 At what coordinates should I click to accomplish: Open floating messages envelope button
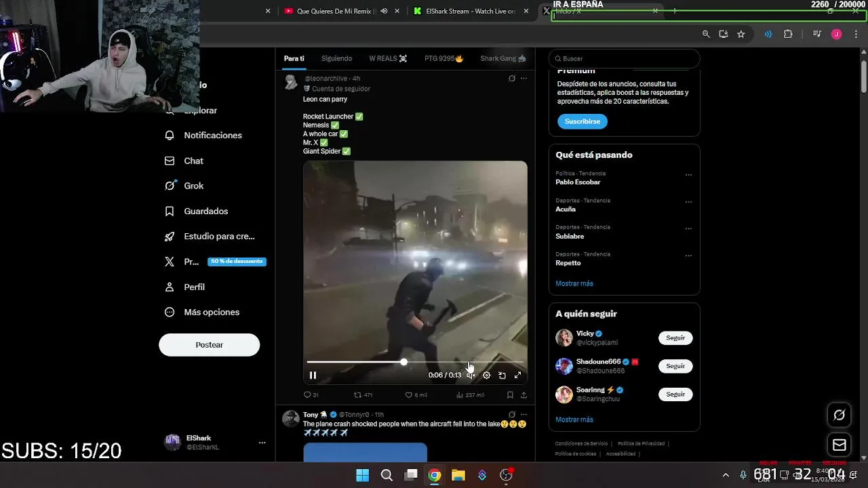coord(839,445)
